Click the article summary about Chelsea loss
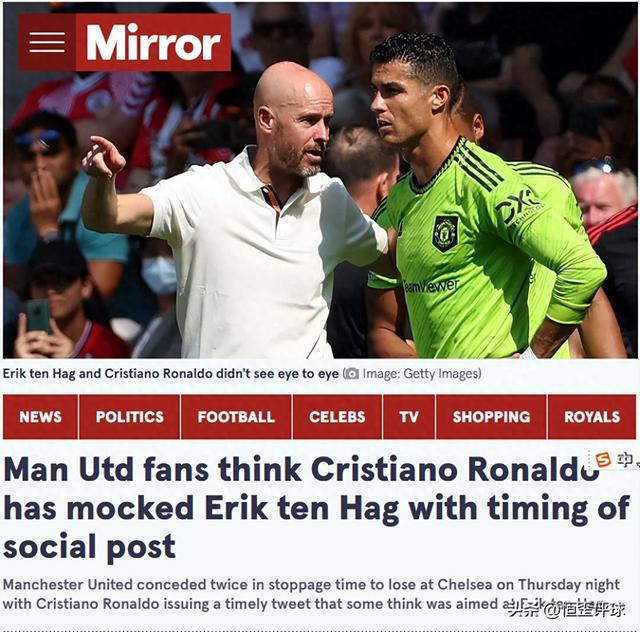Image resolution: width=640 pixels, height=632 pixels. [x=311, y=594]
